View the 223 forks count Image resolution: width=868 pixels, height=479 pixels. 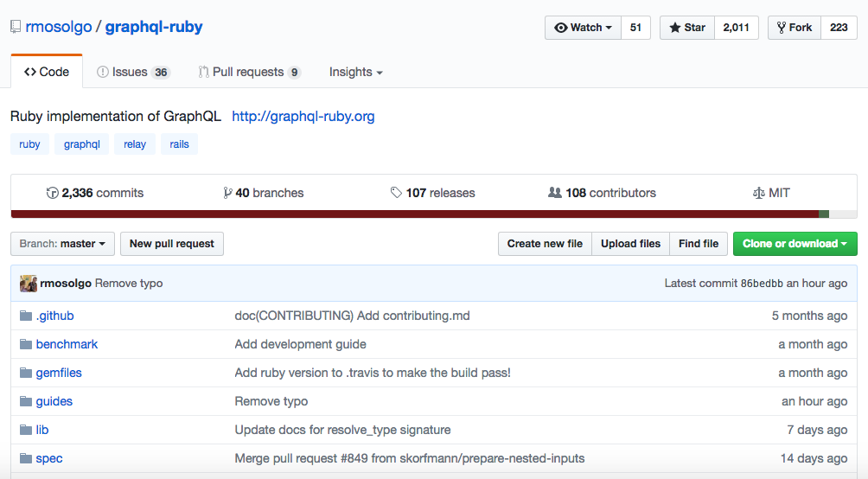click(839, 28)
